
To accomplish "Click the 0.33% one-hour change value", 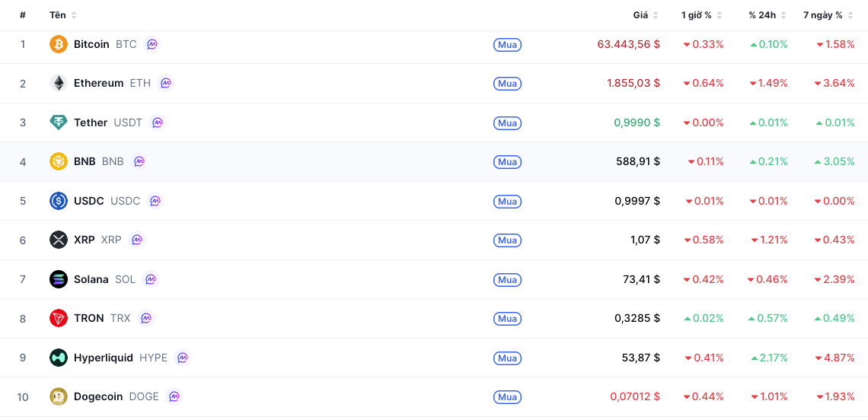I will [x=704, y=44].
